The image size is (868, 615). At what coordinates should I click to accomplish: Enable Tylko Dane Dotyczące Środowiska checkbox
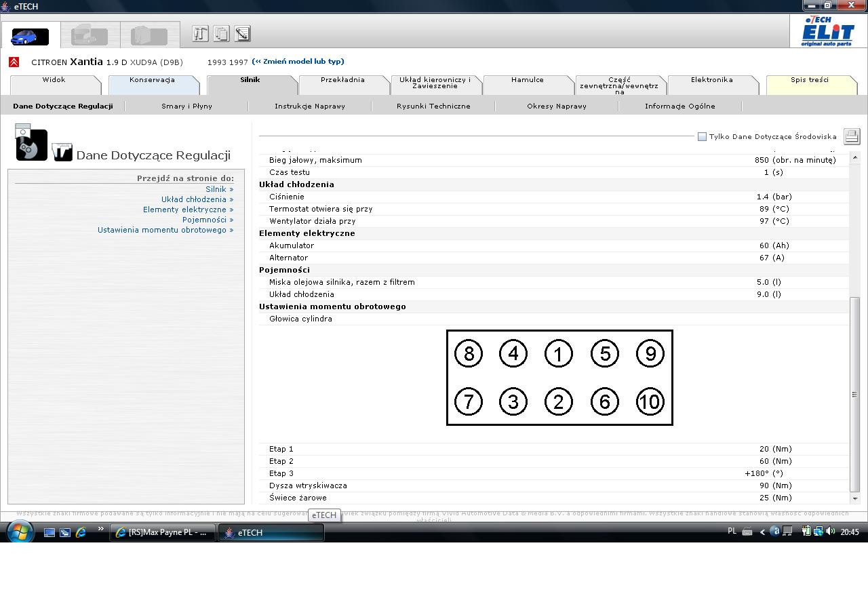point(702,136)
